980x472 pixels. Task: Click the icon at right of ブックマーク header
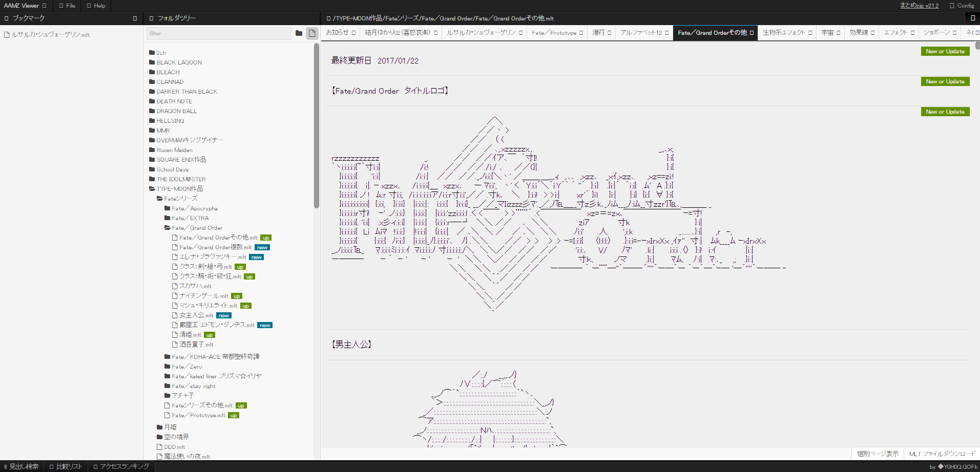tap(135, 18)
